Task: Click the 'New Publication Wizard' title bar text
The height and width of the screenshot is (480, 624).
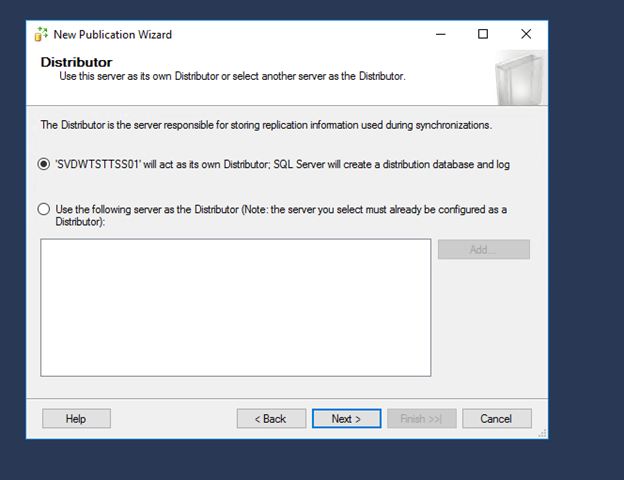Action: [x=113, y=35]
